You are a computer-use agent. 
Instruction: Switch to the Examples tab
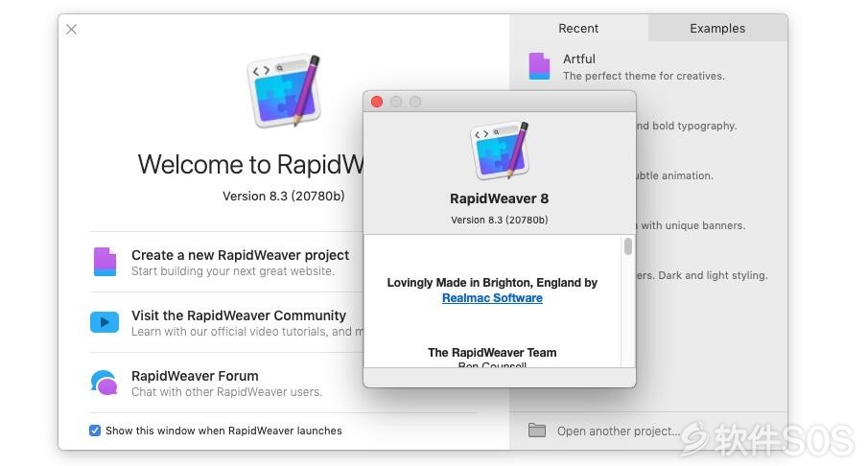click(717, 28)
